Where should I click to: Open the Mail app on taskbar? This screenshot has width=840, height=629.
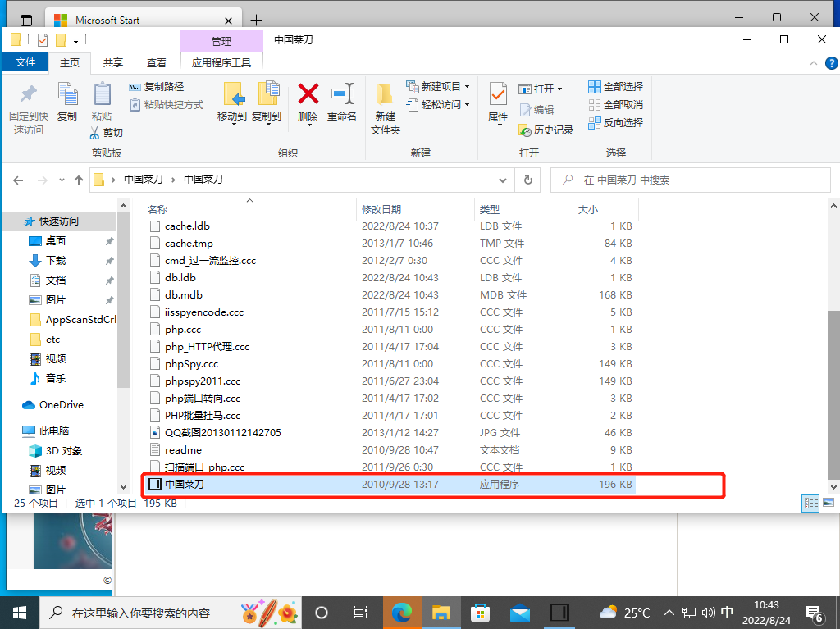(x=519, y=613)
